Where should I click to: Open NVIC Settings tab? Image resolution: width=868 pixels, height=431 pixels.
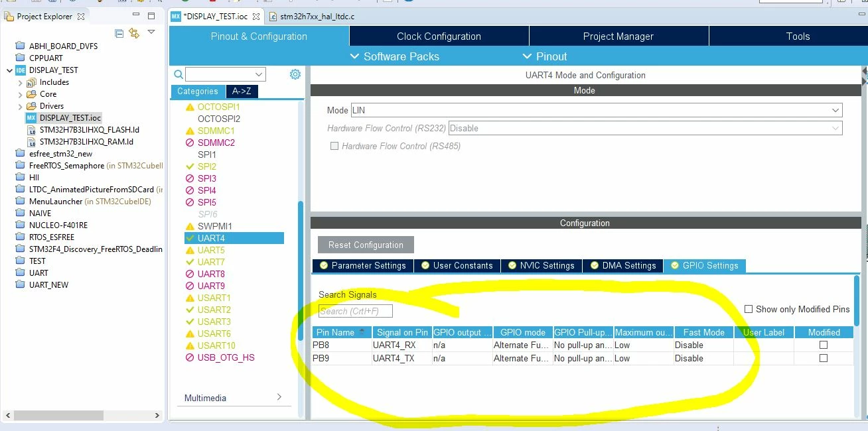(542, 265)
